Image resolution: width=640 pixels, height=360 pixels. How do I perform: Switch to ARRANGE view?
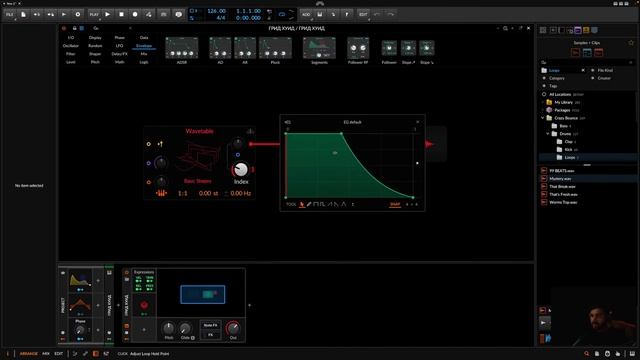tap(29, 353)
